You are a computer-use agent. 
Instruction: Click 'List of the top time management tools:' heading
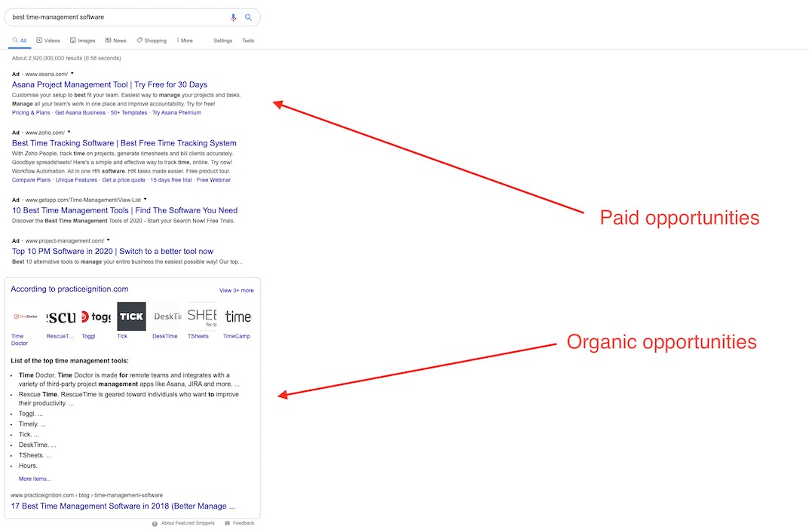pyautogui.click(x=69, y=361)
